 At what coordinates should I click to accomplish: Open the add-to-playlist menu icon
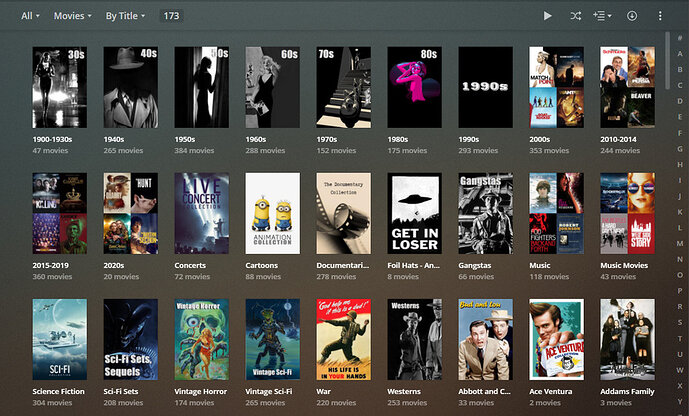[602, 16]
